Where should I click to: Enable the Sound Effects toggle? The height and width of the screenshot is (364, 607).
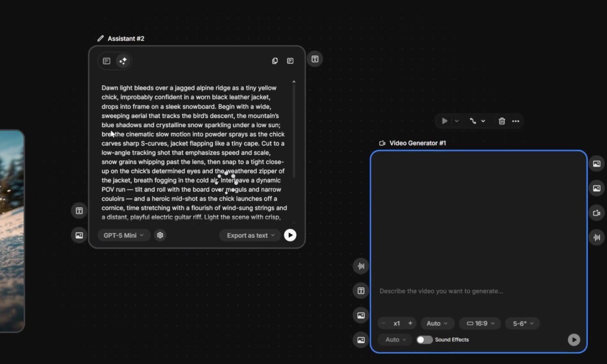click(x=424, y=340)
